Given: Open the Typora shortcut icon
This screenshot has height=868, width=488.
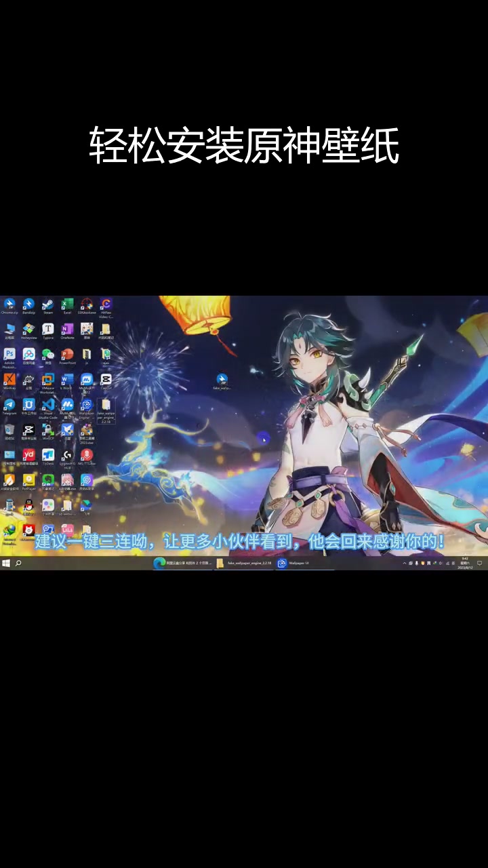Looking at the screenshot, I should pyautogui.click(x=47, y=331).
